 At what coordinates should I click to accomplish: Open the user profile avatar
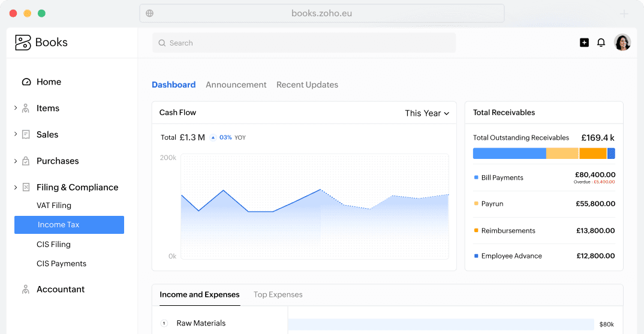pos(622,43)
